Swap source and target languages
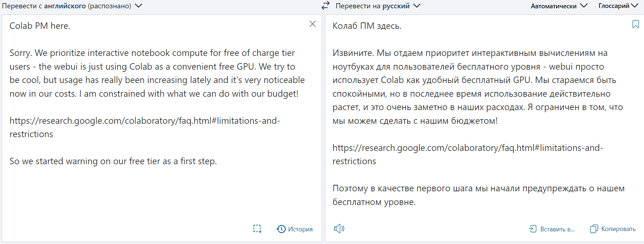644x244 pixels. pyautogui.click(x=326, y=5)
